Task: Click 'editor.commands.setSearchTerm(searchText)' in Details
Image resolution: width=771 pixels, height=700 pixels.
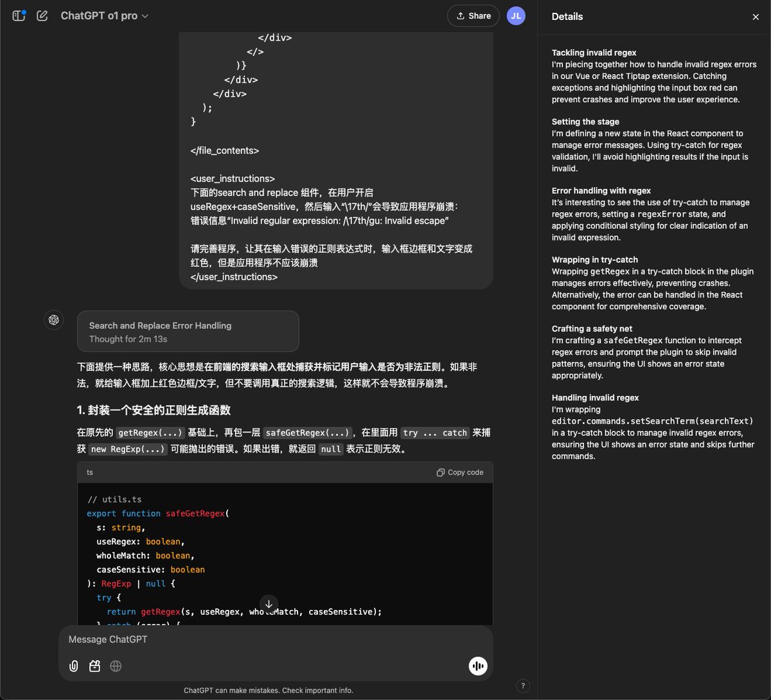Action: (653, 421)
